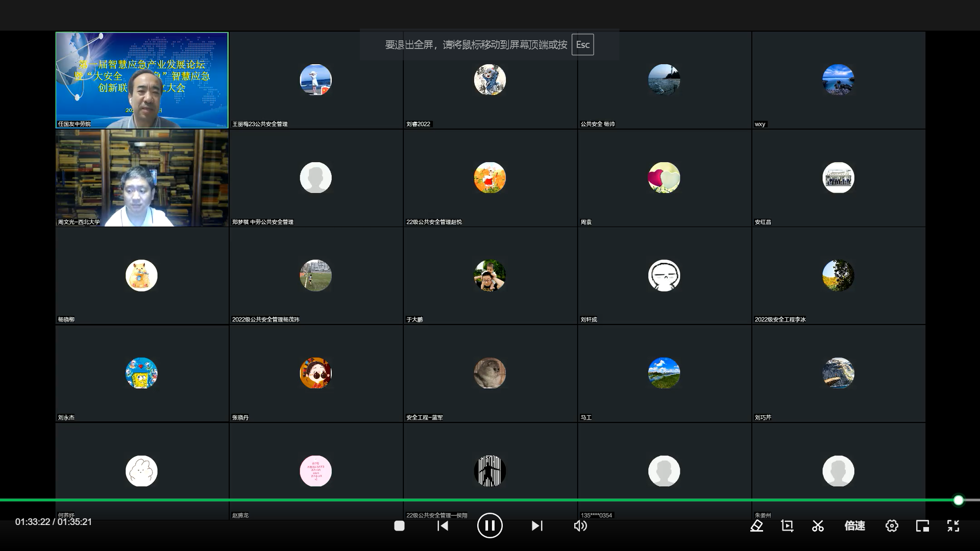This screenshot has width=980, height=551.
Task: Click 杨晓柳 hamster avatar
Action: [x=141, y=275]
